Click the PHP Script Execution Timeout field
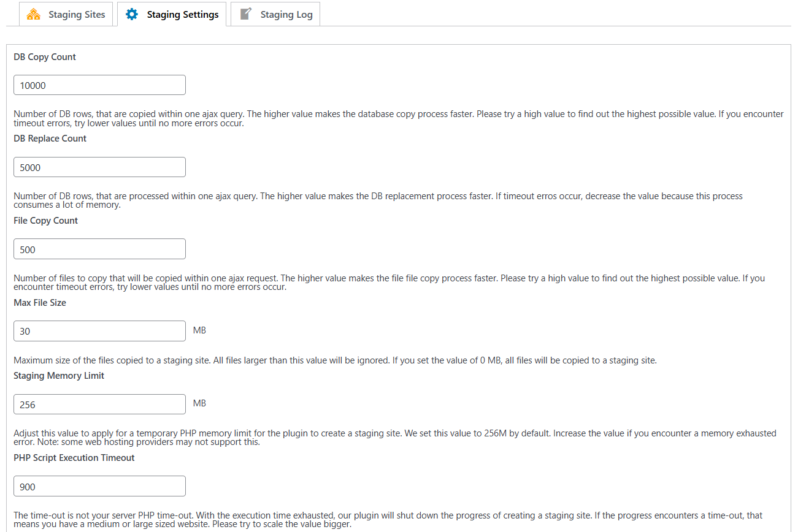The image size is (798, 532). coord(99,486)
